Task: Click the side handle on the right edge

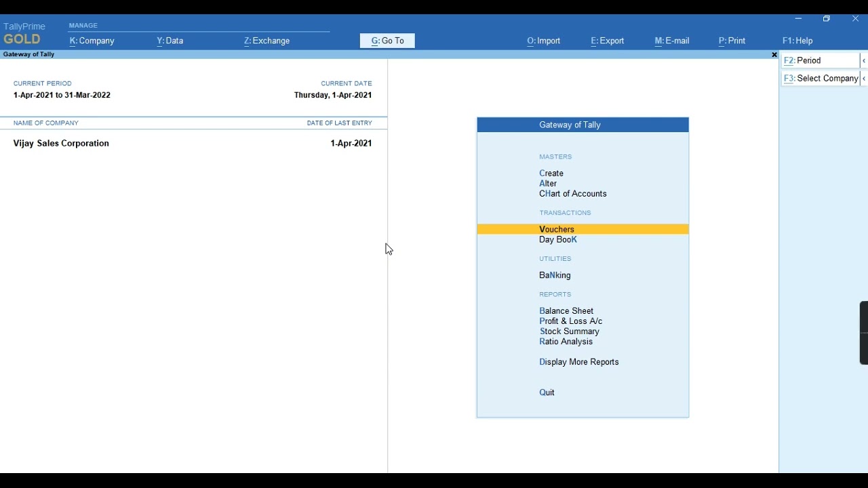Action: (x=864, y=333)
